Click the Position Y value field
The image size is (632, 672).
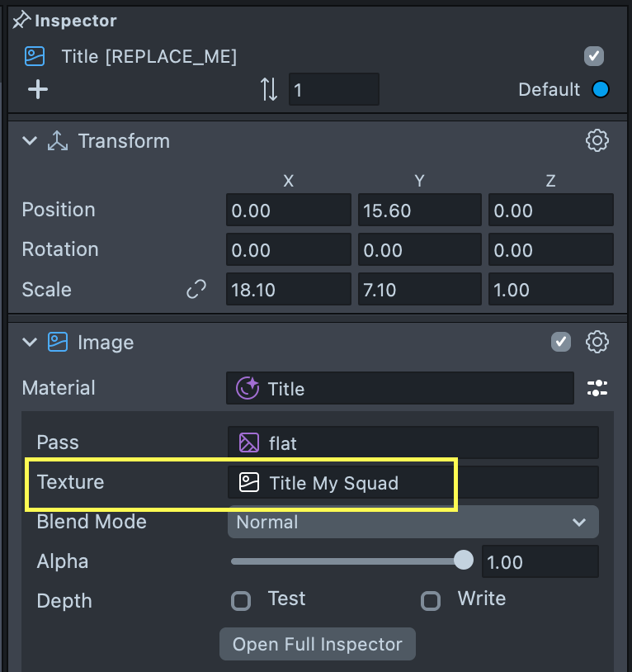[x=419, y=210]
